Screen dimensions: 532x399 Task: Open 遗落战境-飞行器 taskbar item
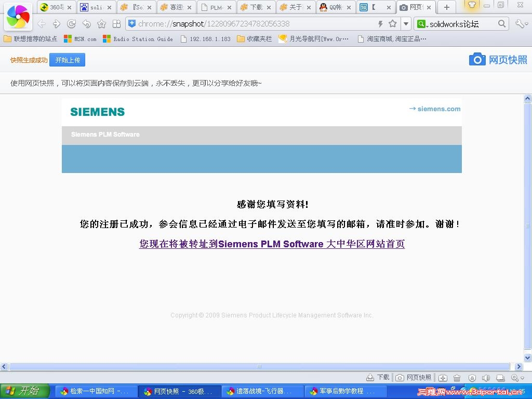[x=262, y=391]
